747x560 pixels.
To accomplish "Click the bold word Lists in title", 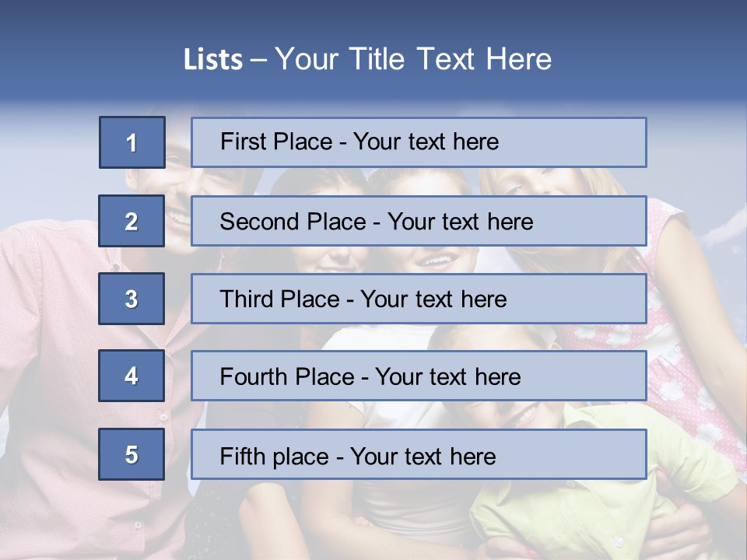I will point(213,59).
